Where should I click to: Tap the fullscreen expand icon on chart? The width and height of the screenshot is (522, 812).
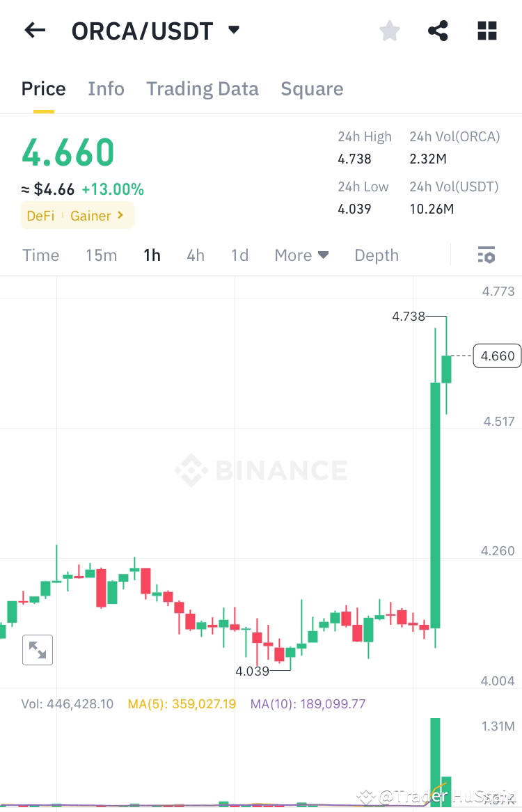(37, 650)
